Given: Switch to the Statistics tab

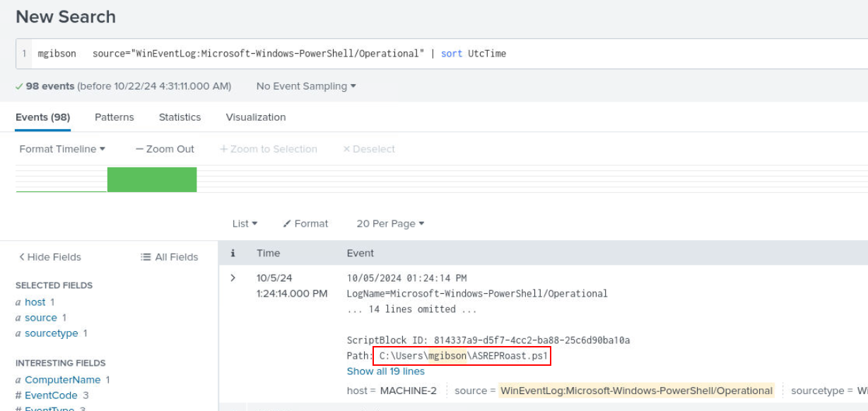Looking at the screenshot, I should pos(180,117).
